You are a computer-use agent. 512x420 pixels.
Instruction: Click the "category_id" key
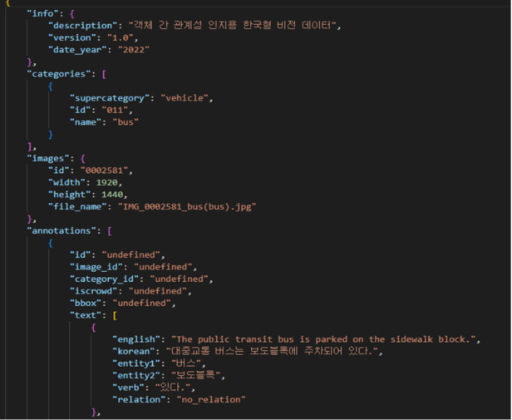104,279
